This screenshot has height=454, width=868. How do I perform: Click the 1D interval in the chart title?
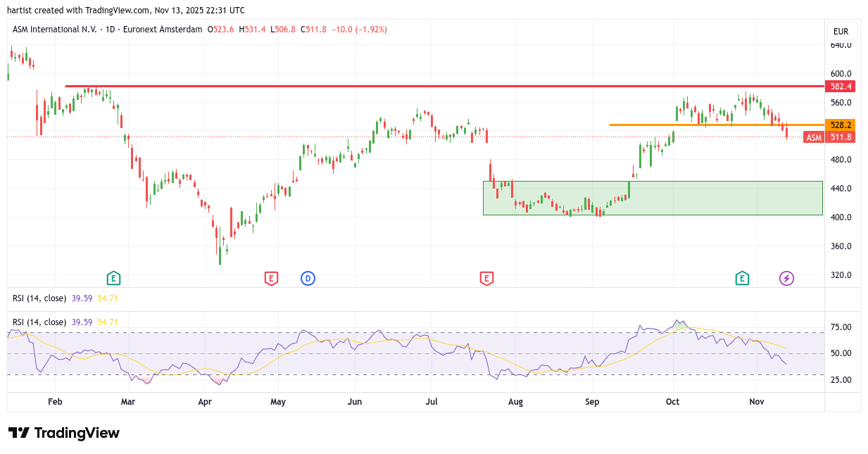pos(109,30)
